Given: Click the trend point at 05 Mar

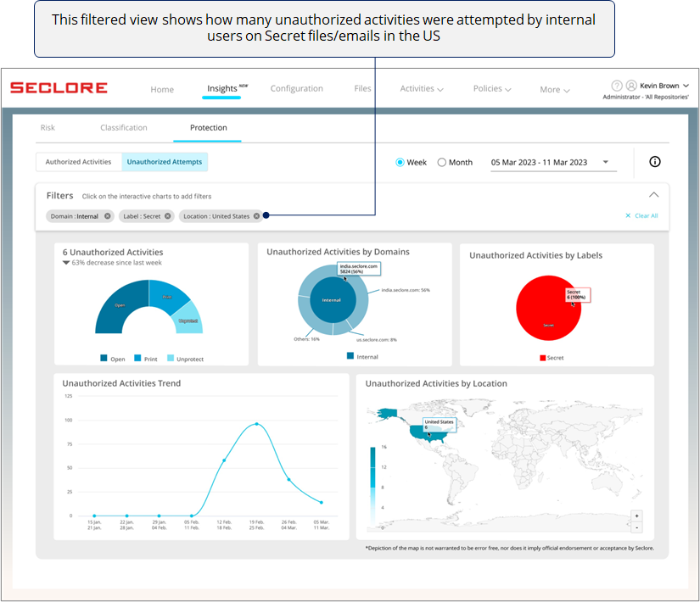Looking at the screenshot, I should tap(322, 503).
